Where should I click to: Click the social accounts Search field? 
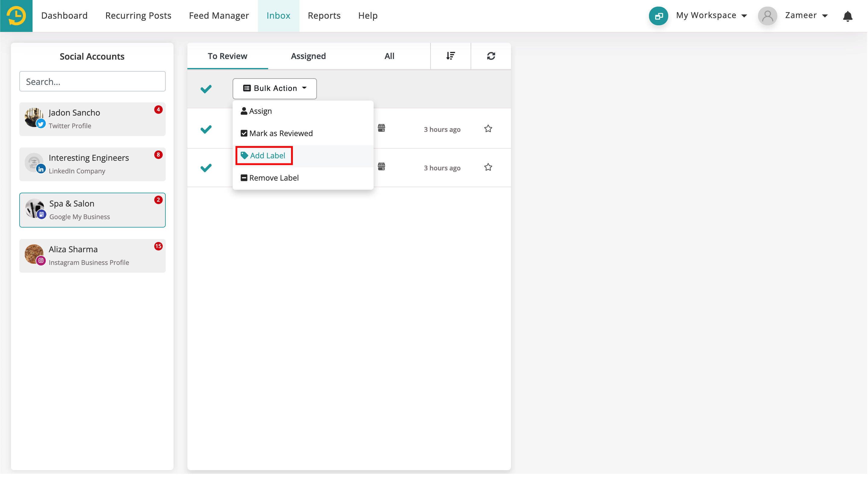[x=92, y=81]
